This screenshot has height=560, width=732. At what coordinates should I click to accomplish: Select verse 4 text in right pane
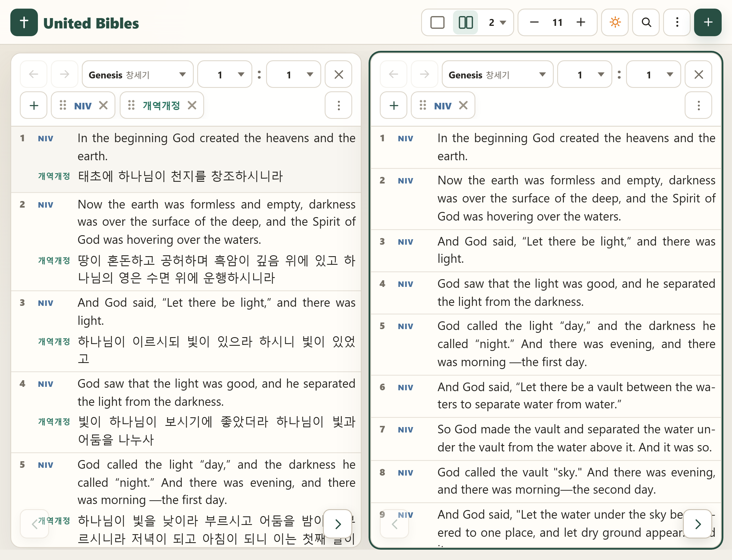pos(576,292)
